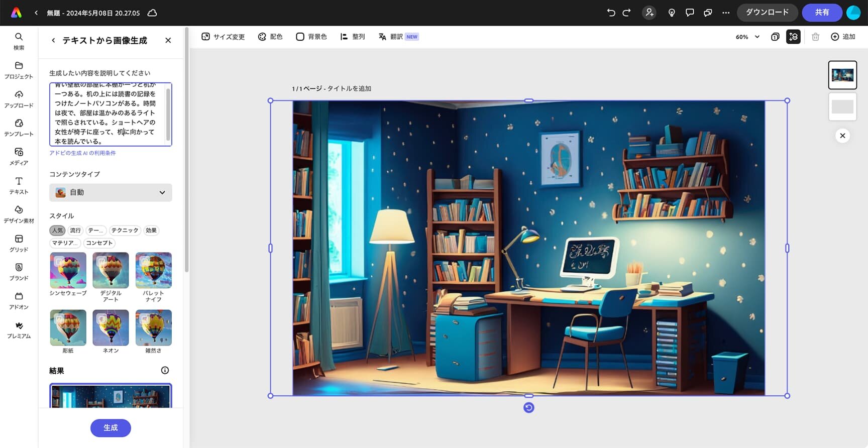868x448 pixels.
Task: Click the 生成 generate button
Action: pyautogui.click(x=111, y=428)
